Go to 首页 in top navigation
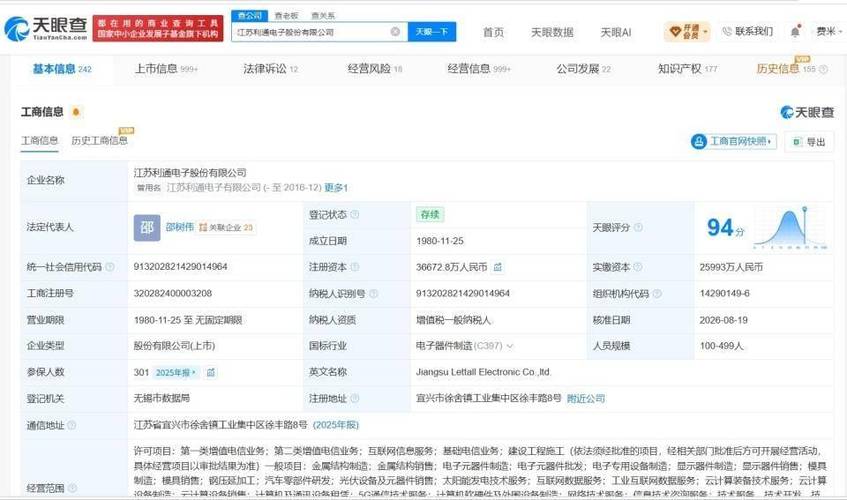 pyautogui.click(x=493, y=32)
